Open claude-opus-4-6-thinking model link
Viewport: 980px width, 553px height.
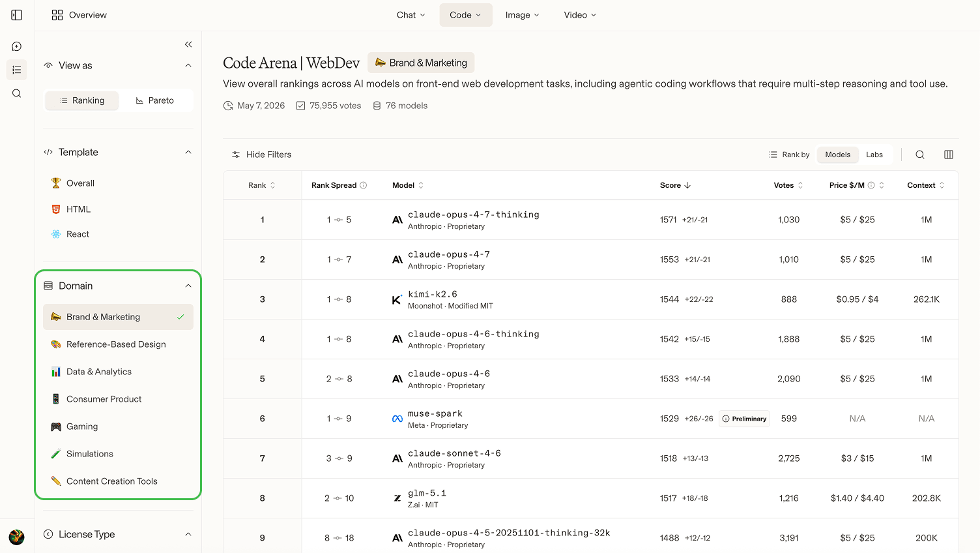tap(474, 334)
